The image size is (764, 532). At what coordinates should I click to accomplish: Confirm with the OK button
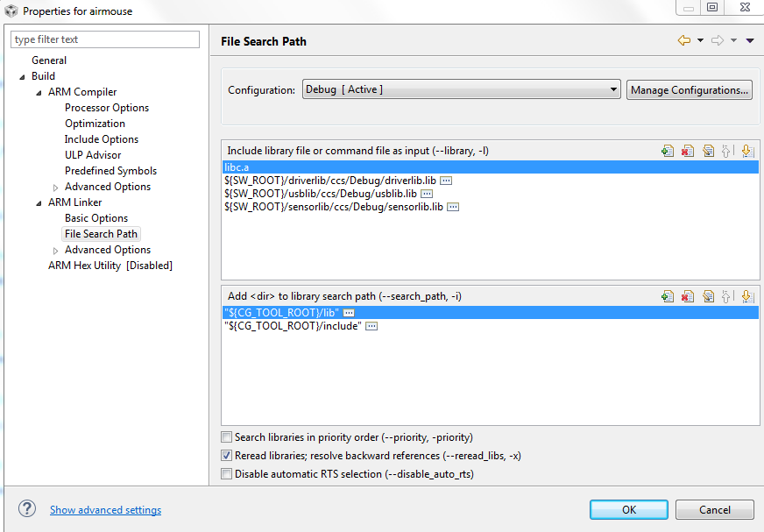coord(628,509)
